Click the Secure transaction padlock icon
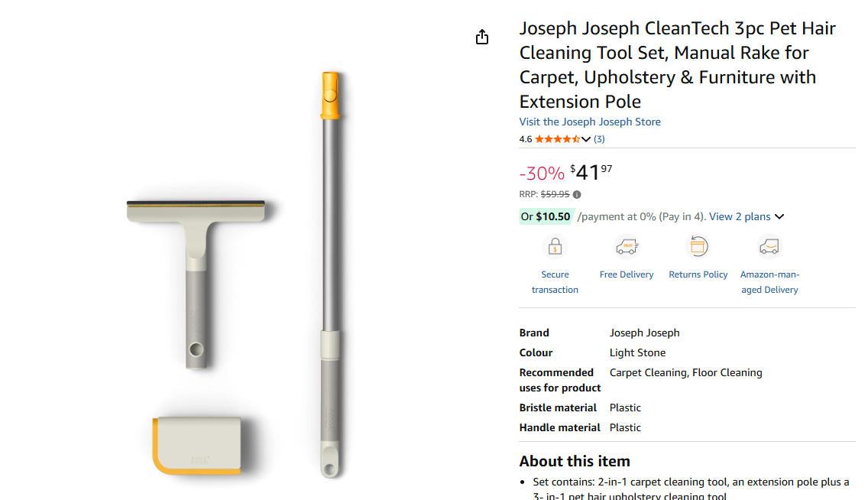This screenshot has width=868, height=500. 555,247
